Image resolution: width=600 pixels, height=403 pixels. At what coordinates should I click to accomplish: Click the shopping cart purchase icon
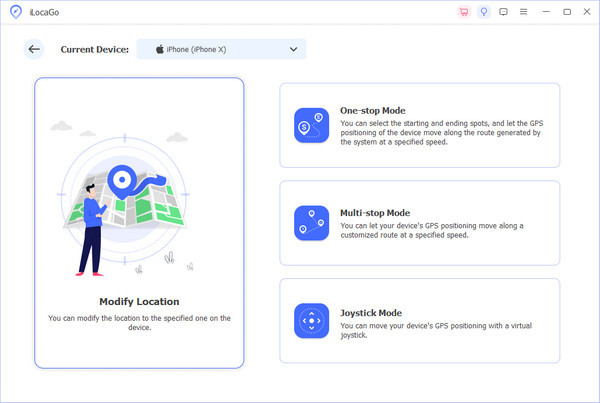464,12
